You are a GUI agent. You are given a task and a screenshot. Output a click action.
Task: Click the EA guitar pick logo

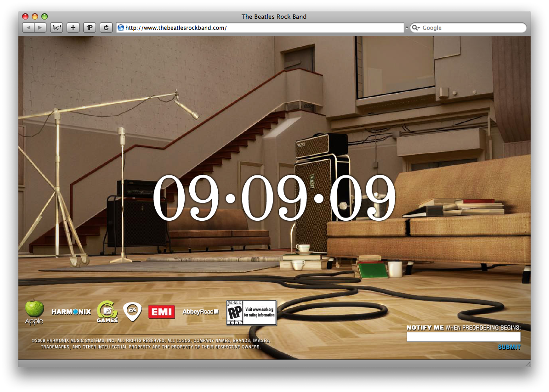click(132, 311)
